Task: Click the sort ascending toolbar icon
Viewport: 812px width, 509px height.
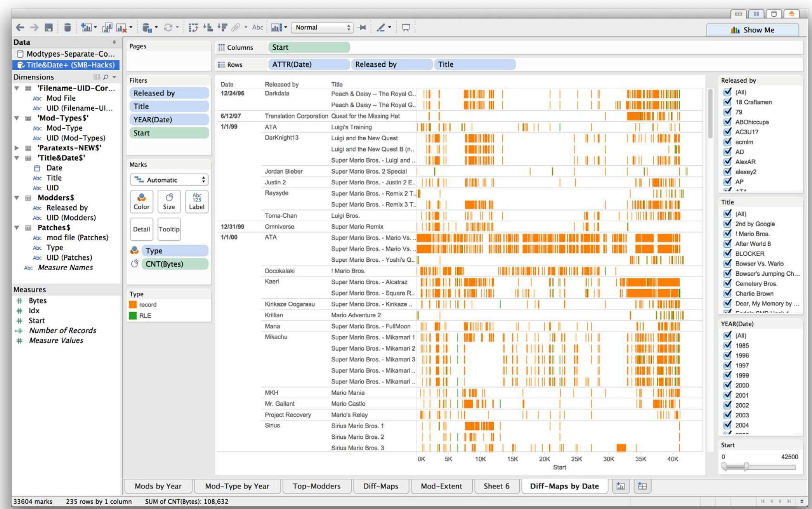Action: (x=208, y=28)
